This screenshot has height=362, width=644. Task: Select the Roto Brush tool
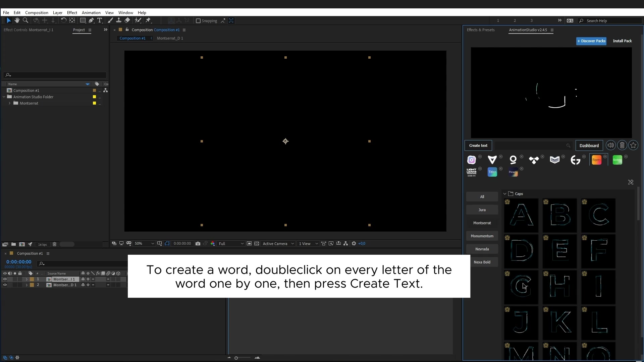pos(138,20)
